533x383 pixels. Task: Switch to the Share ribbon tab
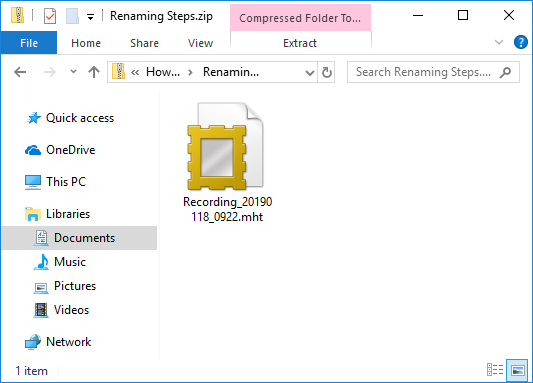(144, 43)
